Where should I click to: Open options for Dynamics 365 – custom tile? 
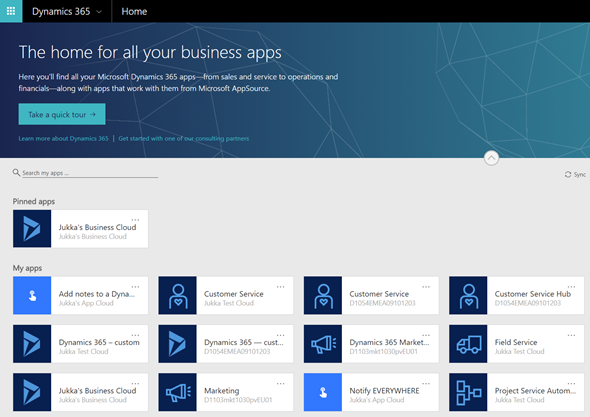(x=135, y=335)
